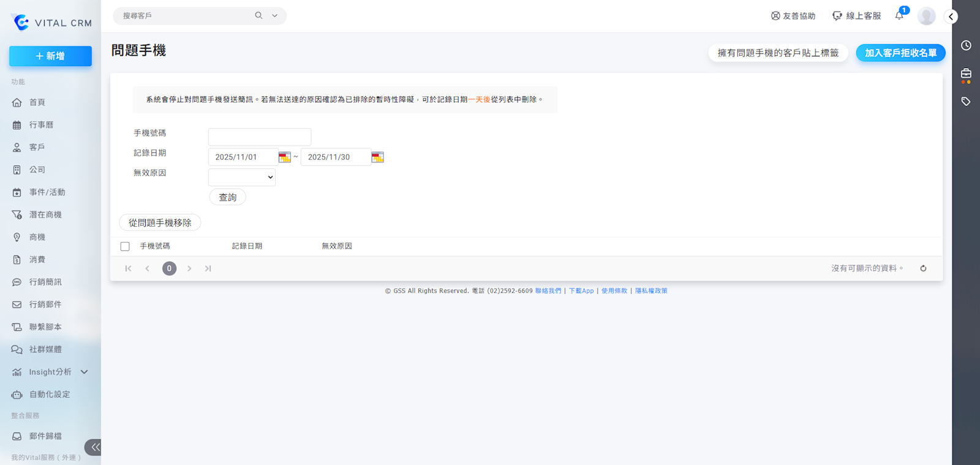Image resolution: width=980 pixels, height=465 pixels.
Task: Open the user profile avatar
Action: pyautogui.click(x=926, y=16)
